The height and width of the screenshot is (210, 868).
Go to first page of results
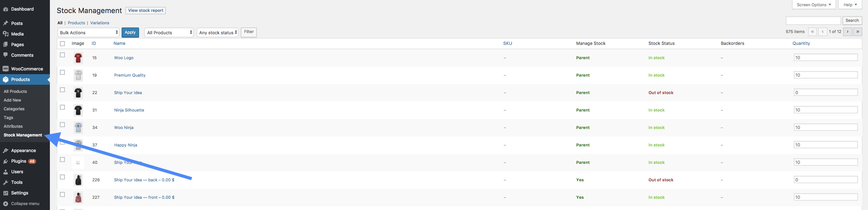(813, 32)
